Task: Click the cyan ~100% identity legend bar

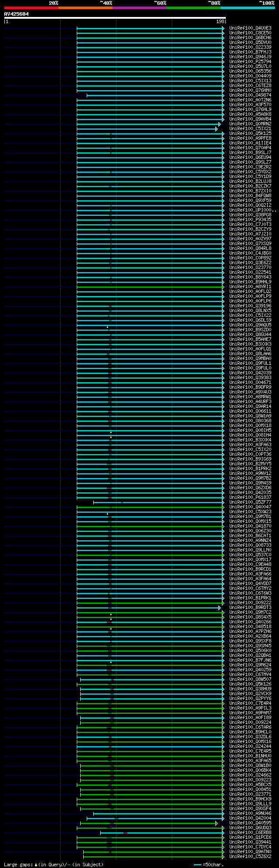Action: 248,8
